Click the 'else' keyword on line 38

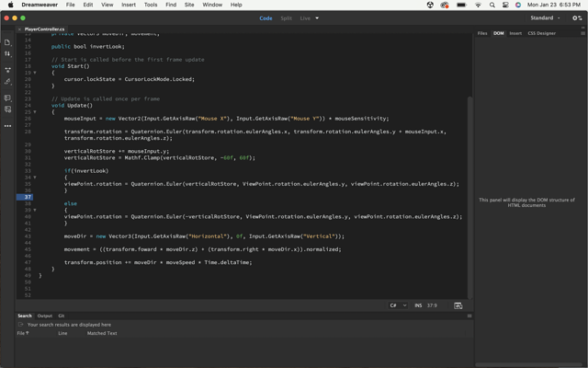point(71,203)
